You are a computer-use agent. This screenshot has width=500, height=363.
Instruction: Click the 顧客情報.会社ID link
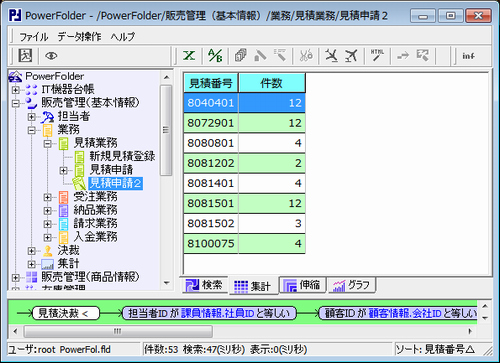pyautogui.click(x=405, y=313)
